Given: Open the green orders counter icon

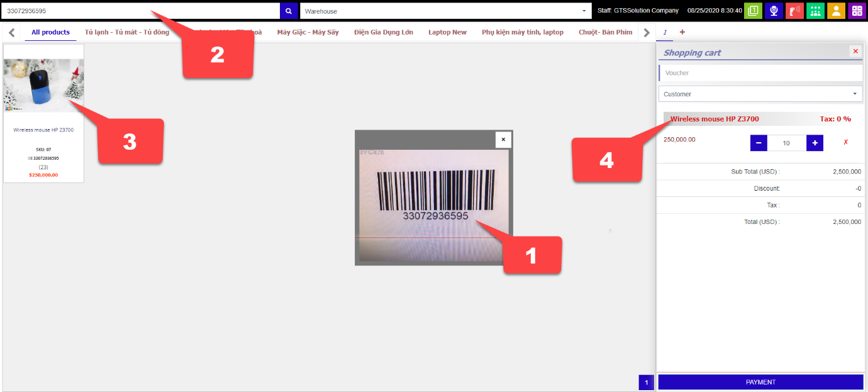Looking at the screenshot, I should [x=753, y=11].
